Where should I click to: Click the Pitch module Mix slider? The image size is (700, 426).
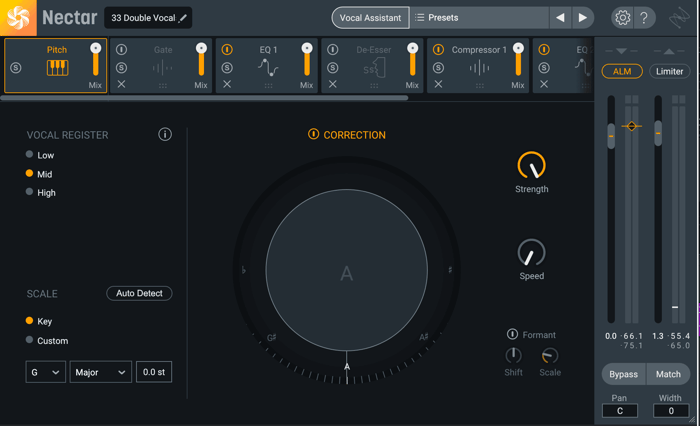point(96,59)
